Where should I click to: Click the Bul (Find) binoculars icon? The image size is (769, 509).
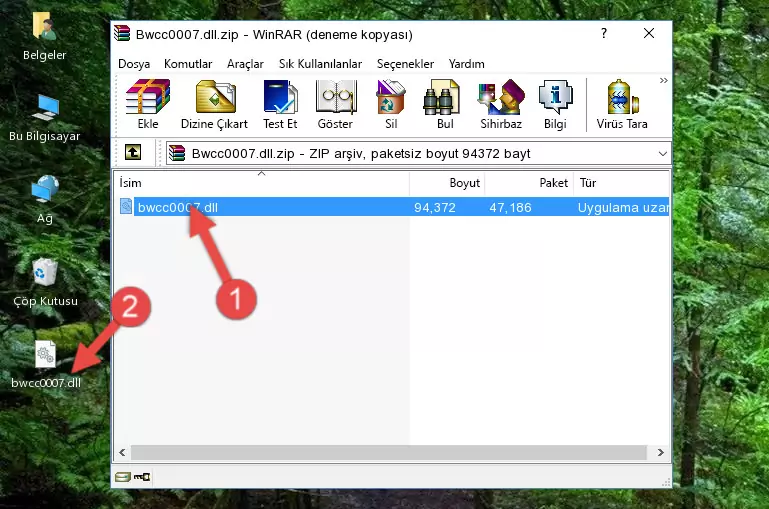[x=444, y=104]
